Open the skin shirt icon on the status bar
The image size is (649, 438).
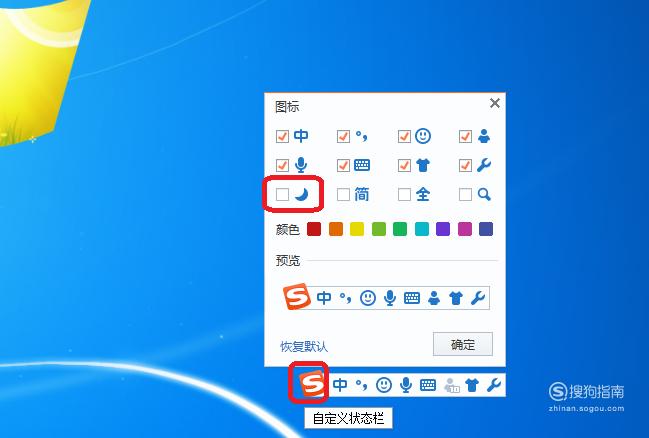click(x=472, y=385)
